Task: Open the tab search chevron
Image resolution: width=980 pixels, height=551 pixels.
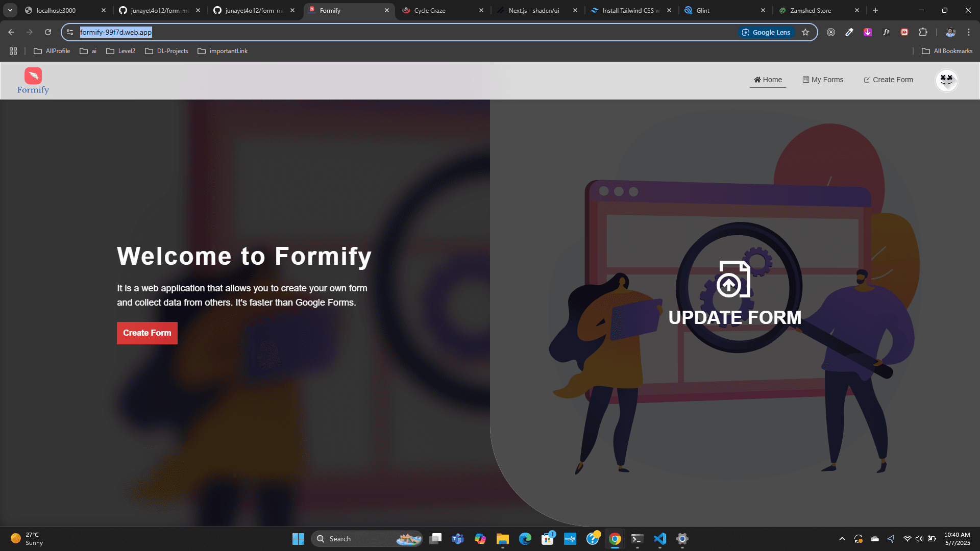Action: 10,10
